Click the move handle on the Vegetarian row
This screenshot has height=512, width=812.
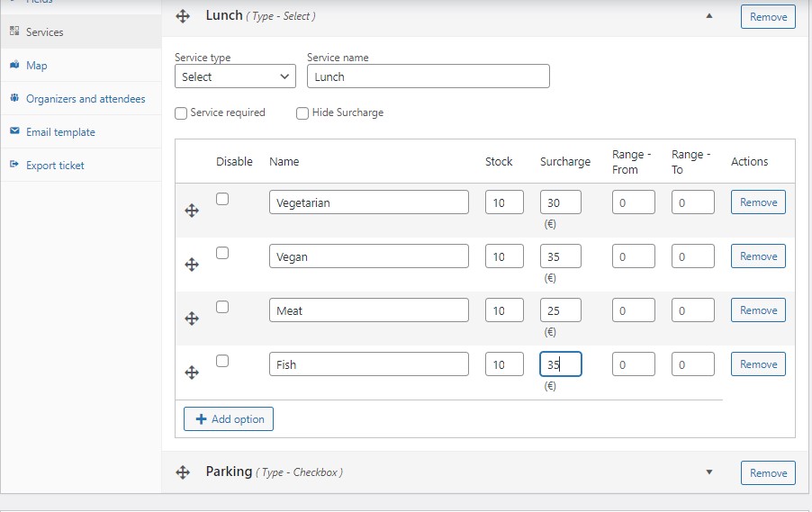tap(191, 211)
